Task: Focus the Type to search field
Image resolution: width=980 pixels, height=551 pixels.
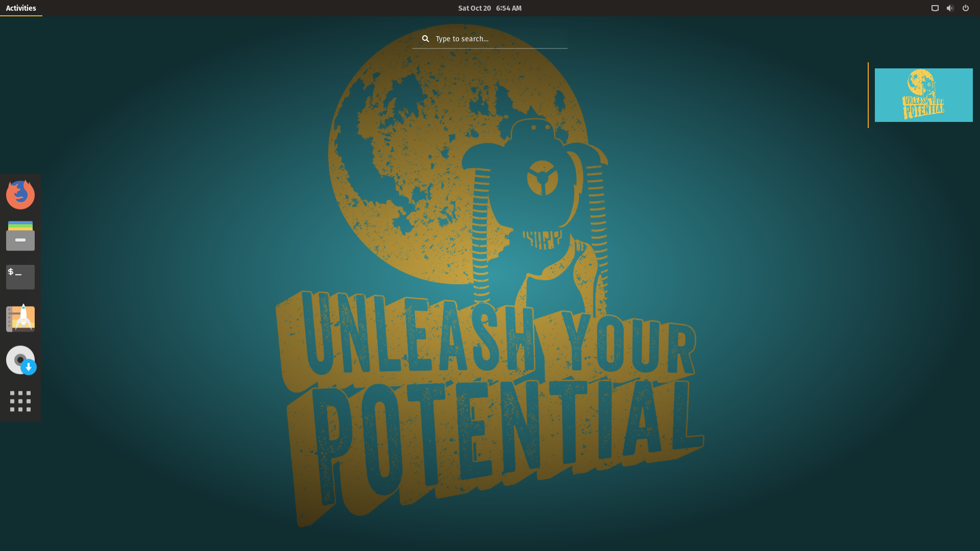Action: [490, 39]
